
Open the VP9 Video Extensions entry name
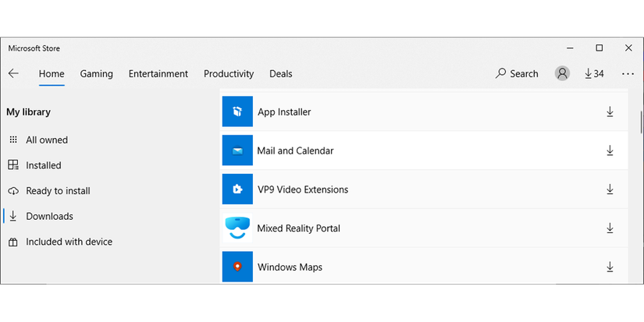click(303, 189)
